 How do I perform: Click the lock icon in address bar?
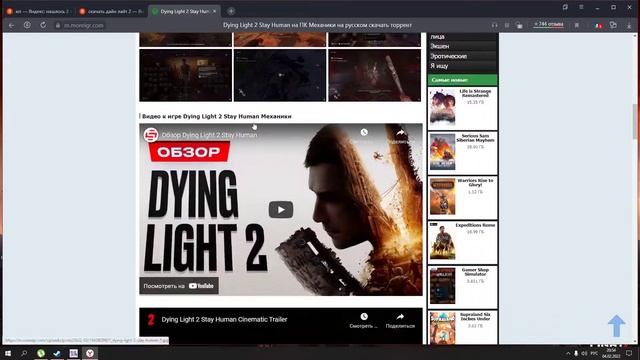[x=58, y=25]
